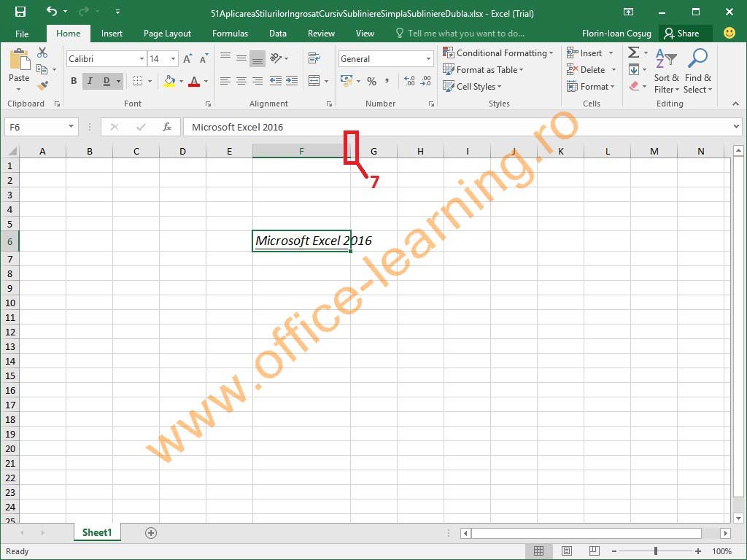Toggle double underline formatting

pos(107,81)
